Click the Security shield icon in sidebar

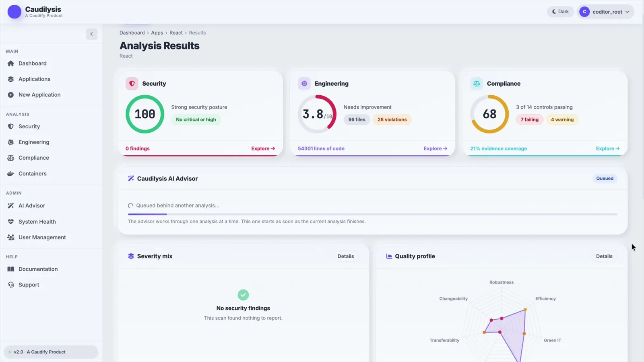[11, 126]
